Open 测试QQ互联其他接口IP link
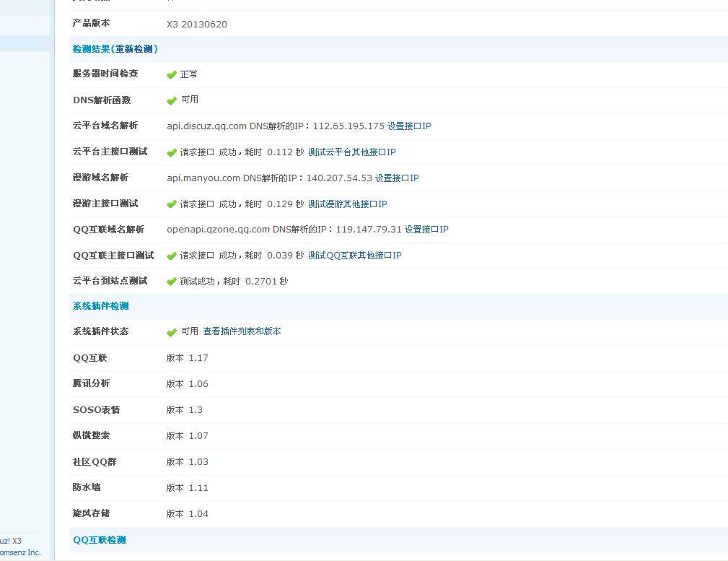Screen dimensions: 728x561 pos(355,255)
